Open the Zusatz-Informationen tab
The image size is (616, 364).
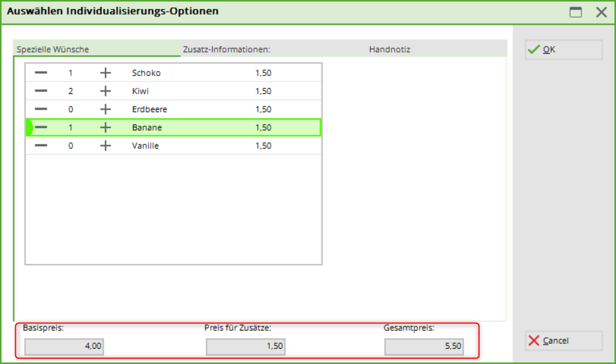coord(227,49)
